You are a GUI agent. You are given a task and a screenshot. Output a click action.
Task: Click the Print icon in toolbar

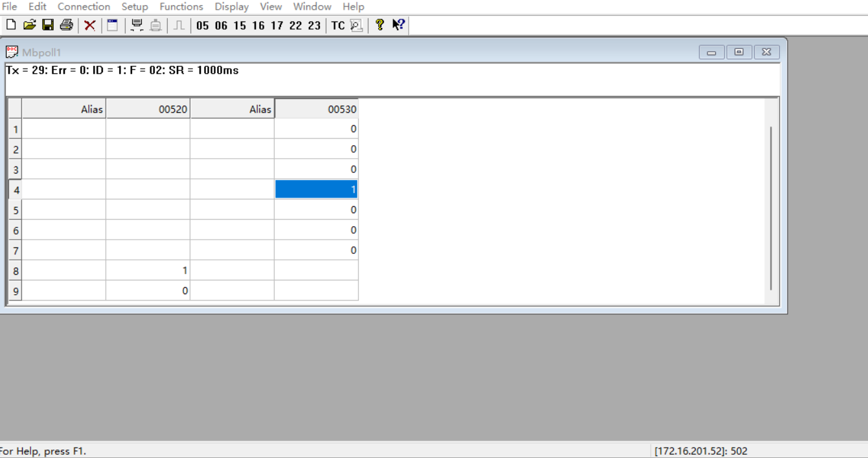coord(66,25)
